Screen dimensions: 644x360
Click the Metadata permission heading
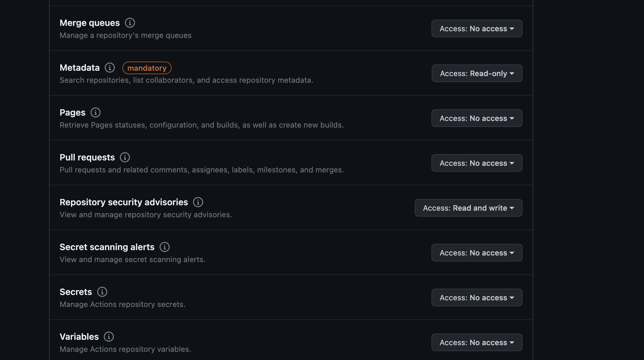[x=79, y=67]
